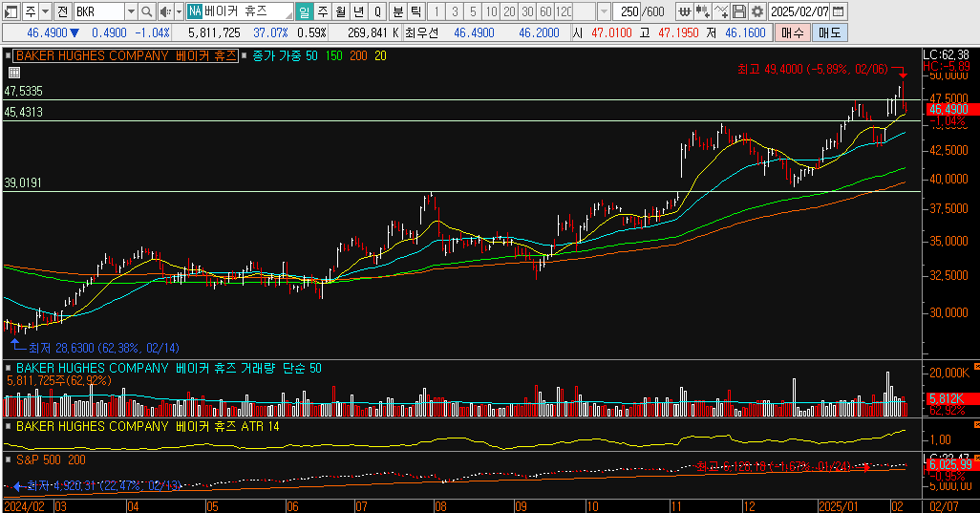Select the 30 minute interval button
980x513 pixels.
tap(527, 11)
